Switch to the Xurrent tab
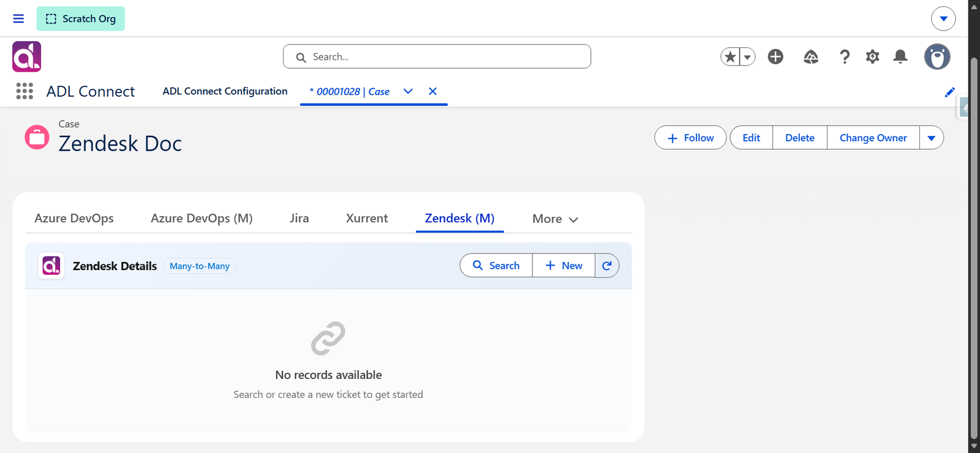This screenshot has height=453, width=980. click(x=367, y=219)
